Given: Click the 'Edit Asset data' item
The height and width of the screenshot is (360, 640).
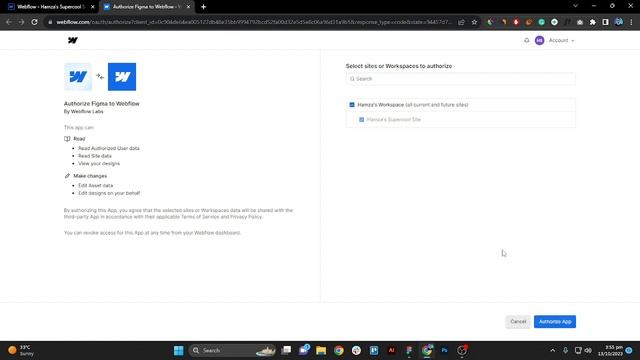Looking at the screenshot, I should [96, 185].
